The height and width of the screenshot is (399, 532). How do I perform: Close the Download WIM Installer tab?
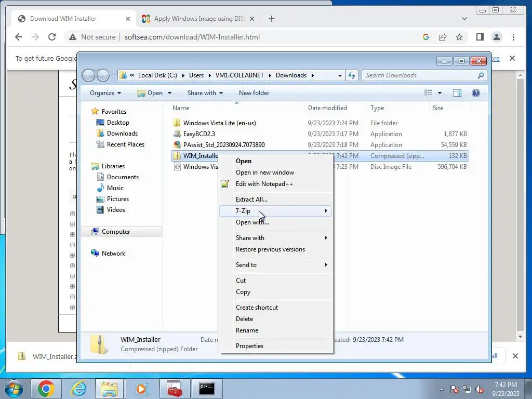(128, 19)
